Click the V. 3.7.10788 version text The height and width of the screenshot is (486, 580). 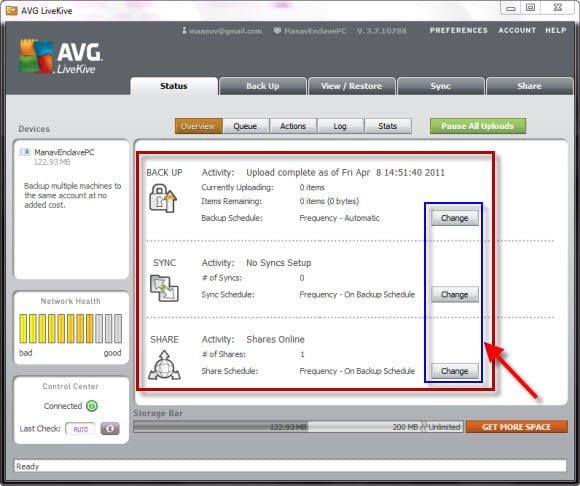click(382, 31)
